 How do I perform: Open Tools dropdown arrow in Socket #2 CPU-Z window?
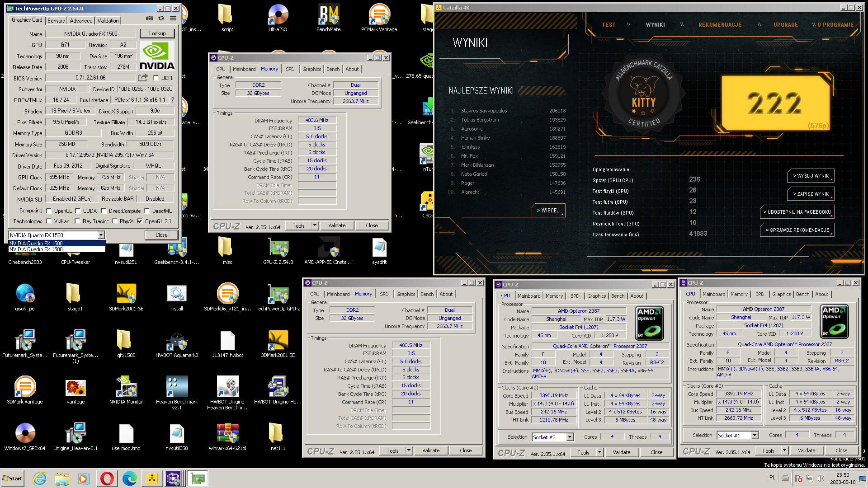point(599,452)
